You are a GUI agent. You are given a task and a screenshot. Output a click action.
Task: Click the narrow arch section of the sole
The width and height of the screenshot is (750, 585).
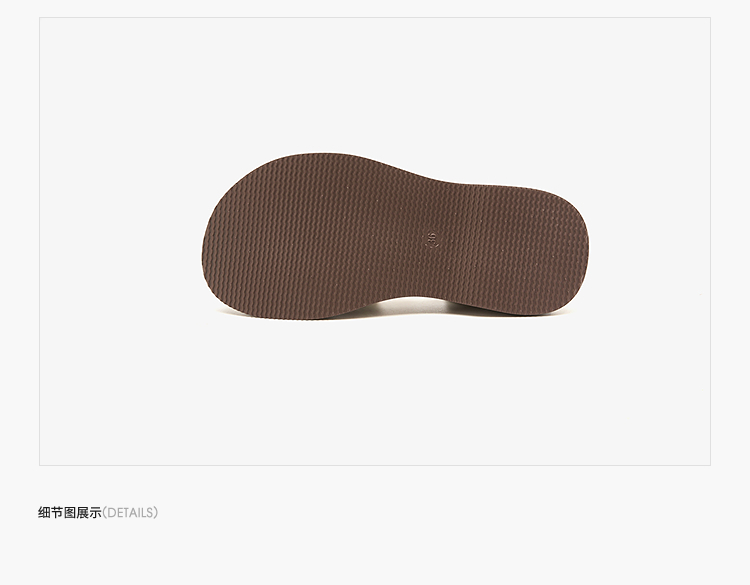(421, 239)
